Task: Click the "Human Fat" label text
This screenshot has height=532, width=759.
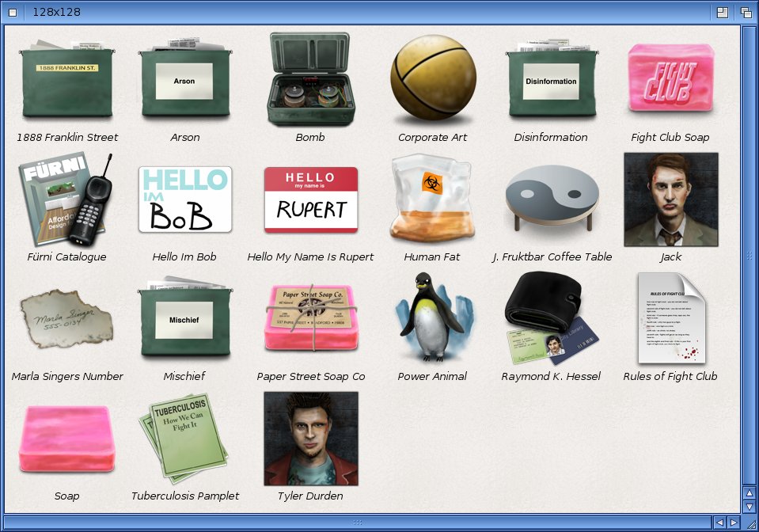Action: (432, 257)
